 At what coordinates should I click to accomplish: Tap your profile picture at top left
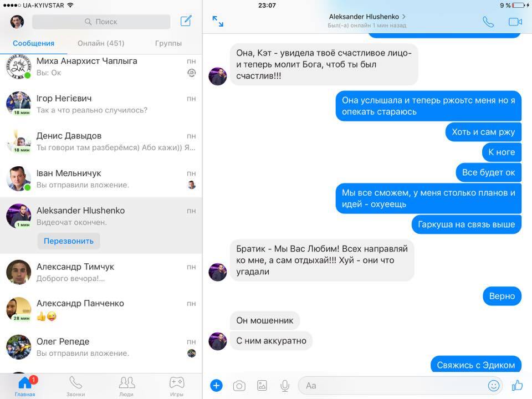(17, 22)
